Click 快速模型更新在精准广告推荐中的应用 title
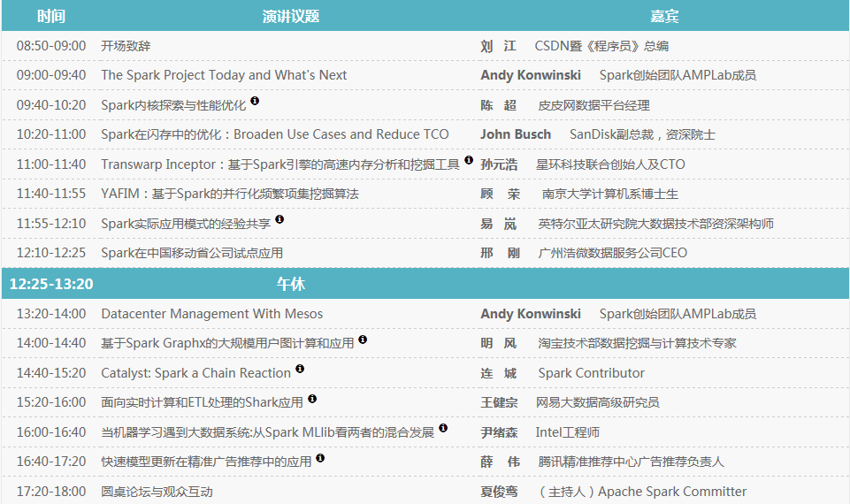 [x=207, y=462]
